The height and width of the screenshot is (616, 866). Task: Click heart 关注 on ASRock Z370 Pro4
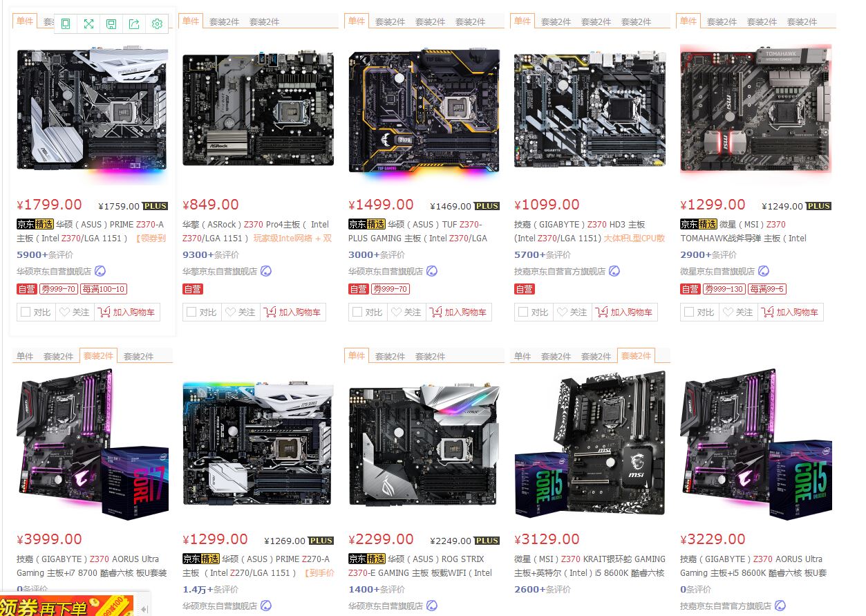241,312
